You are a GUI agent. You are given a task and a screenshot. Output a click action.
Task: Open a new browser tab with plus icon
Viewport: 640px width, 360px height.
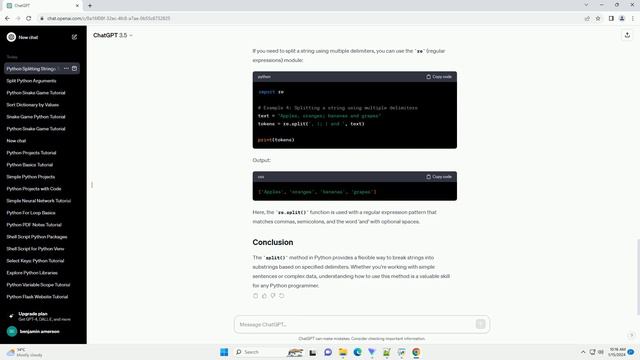click(x=90, y=6)
